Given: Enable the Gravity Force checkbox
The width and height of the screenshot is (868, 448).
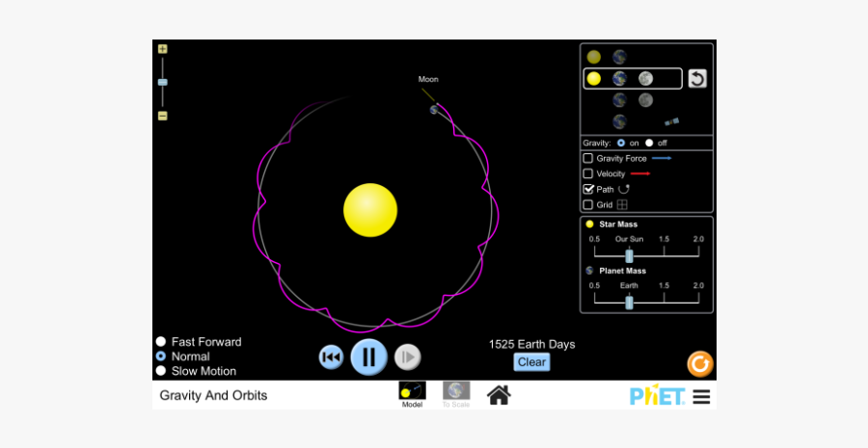Looking at the screenshot, I should [x=588, y=158].
